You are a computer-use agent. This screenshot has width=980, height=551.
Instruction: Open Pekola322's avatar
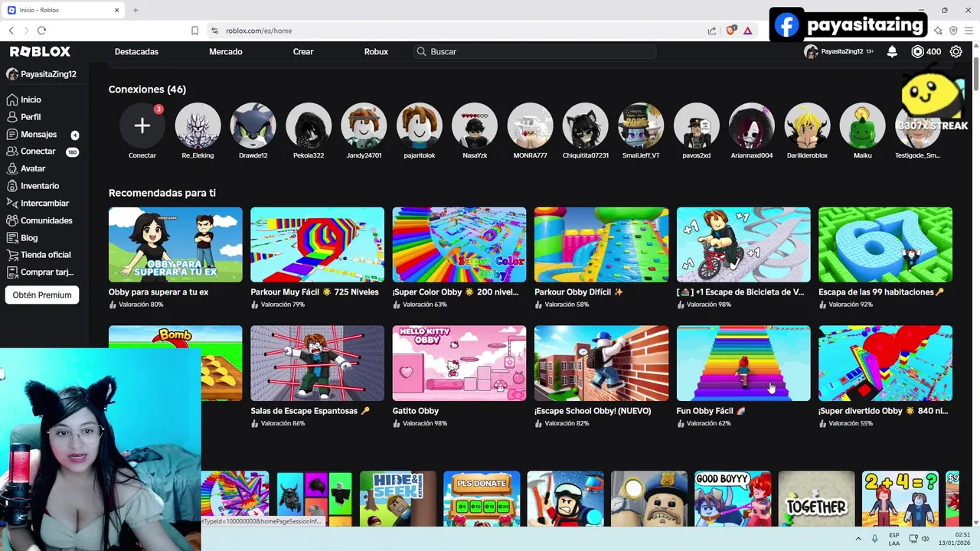[309, 126]
